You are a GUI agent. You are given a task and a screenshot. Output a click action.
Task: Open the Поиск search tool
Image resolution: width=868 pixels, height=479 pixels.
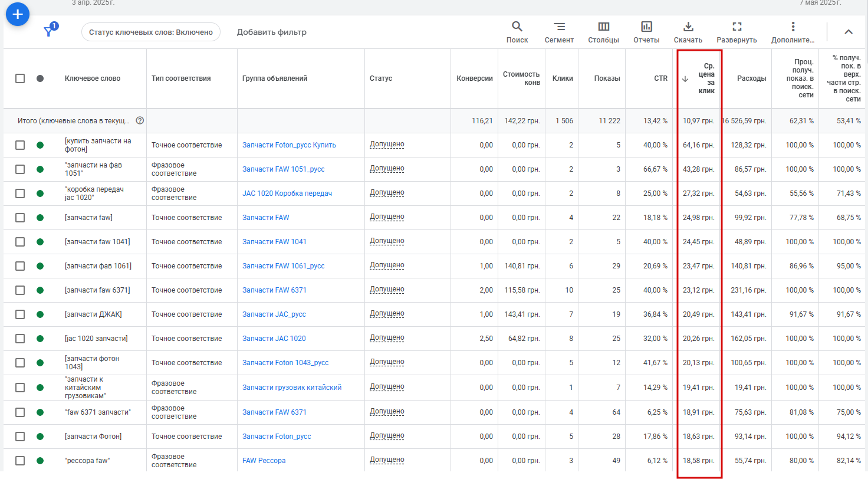(517, 32)
